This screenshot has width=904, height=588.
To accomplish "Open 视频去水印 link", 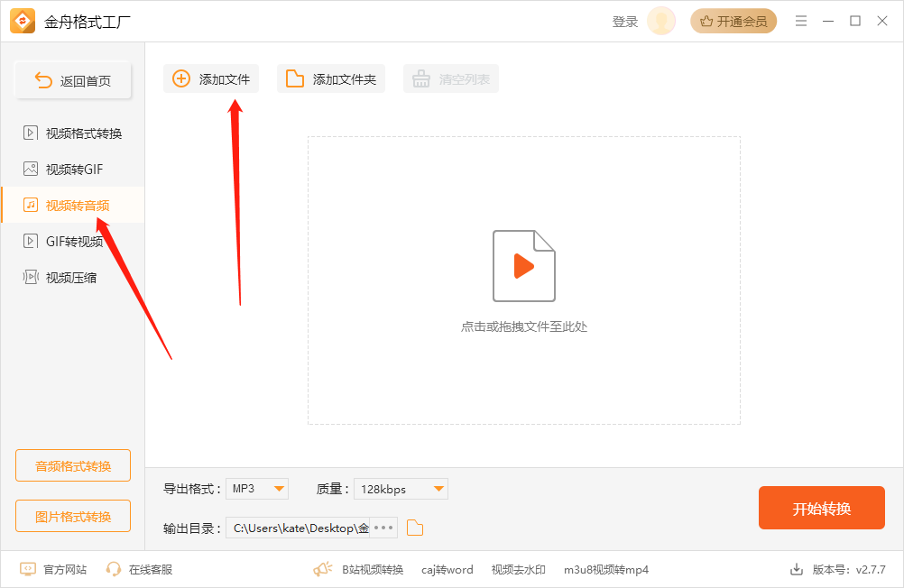I will coord(518,570).
